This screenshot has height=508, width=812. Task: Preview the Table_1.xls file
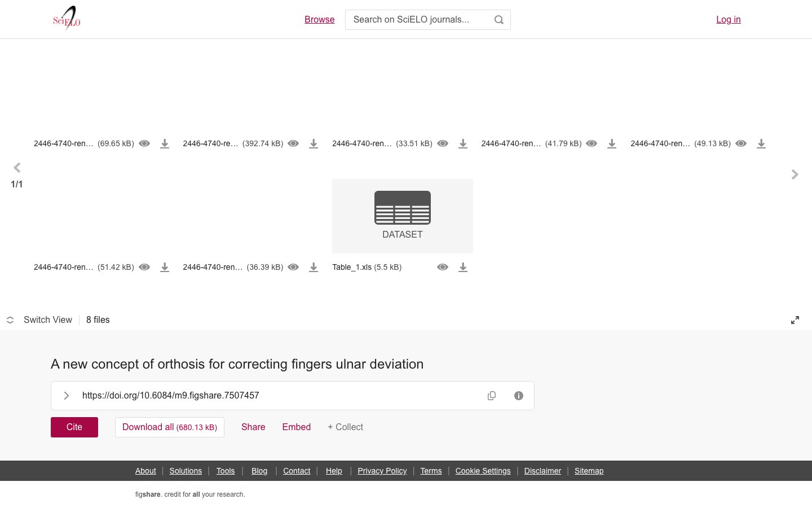tap(443, 267)
